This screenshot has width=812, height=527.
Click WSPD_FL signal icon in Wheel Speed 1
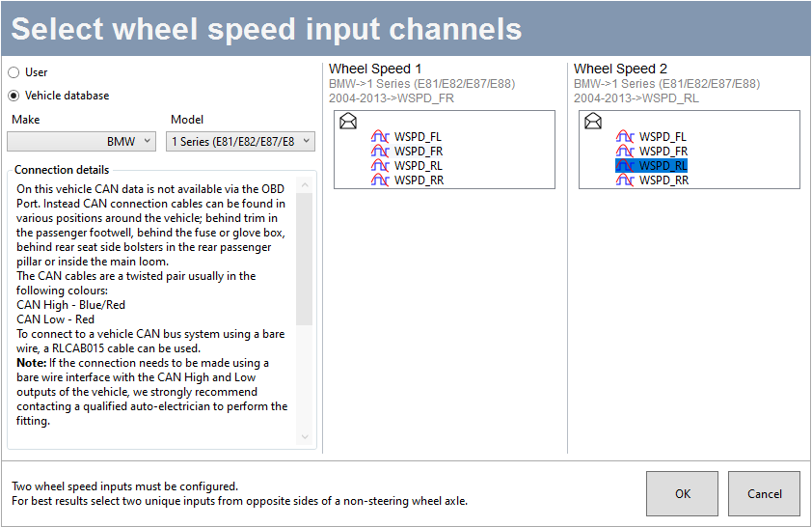(381, 137)
